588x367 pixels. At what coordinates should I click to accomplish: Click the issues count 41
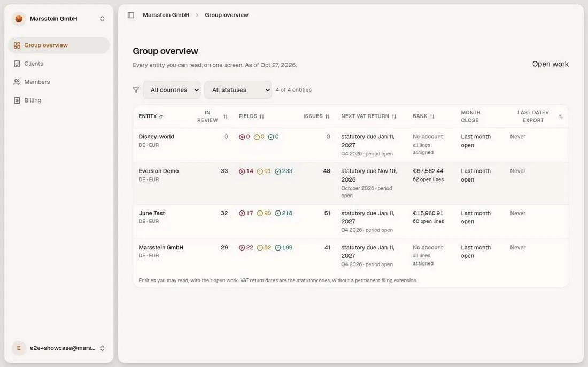coord(327,248)
